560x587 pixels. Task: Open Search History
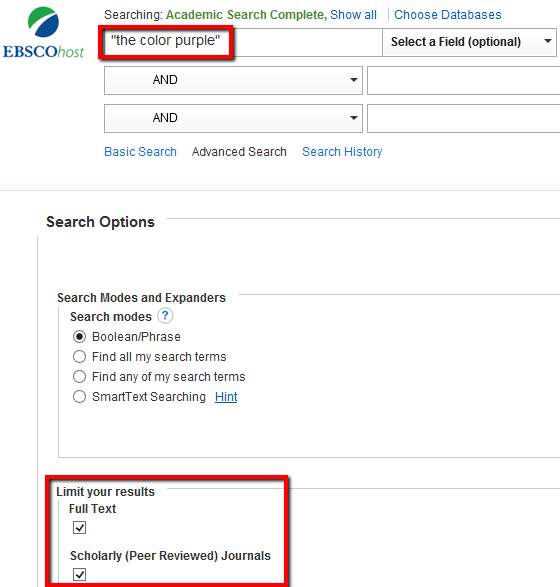click(342, 152)
